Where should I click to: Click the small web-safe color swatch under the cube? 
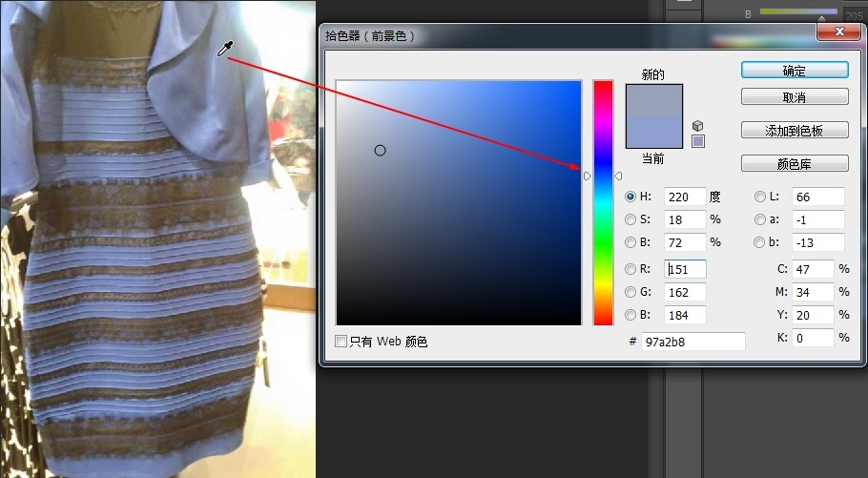[x=698, y=142]
